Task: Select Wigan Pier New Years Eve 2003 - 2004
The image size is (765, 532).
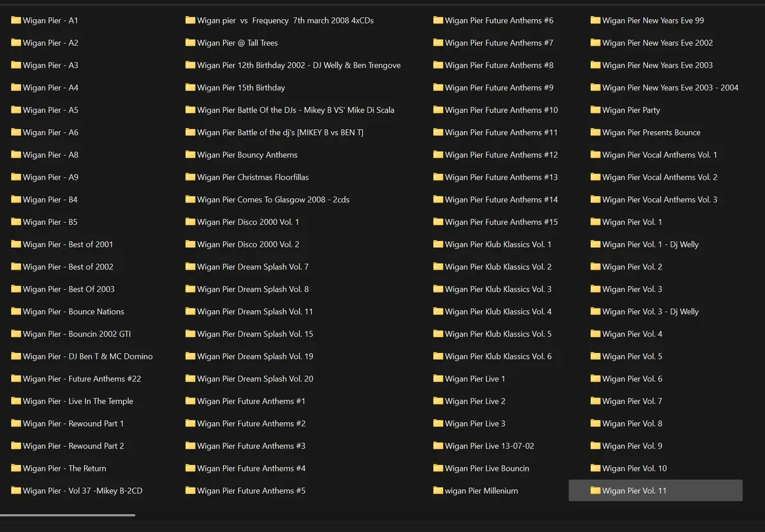Action: [x=671, y=87]
